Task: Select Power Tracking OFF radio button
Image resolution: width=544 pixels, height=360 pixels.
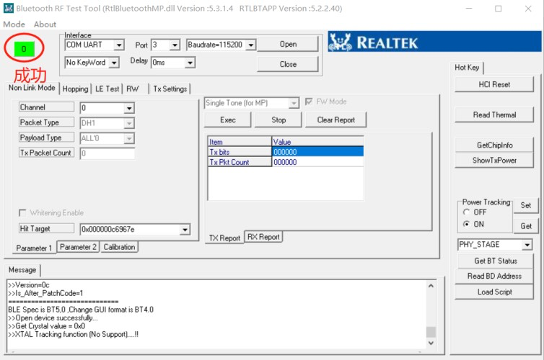Action: click(466, 212)
